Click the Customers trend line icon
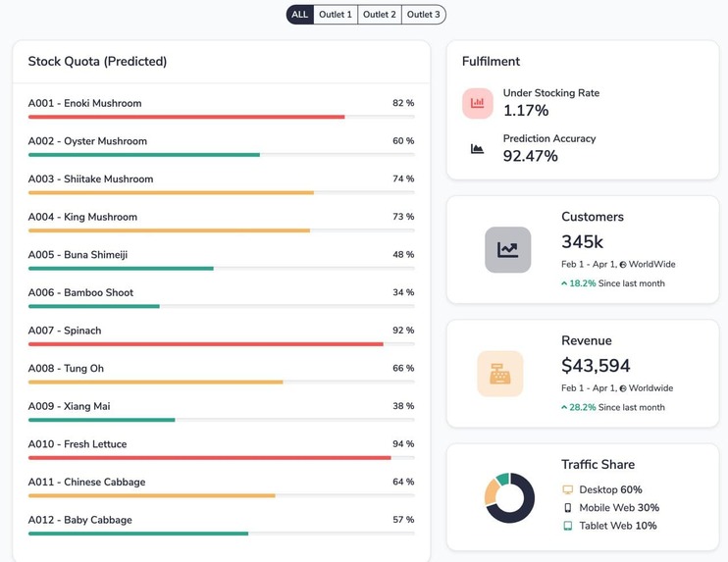This screenshot has height=562, width=728. click(x=507, y=250)
